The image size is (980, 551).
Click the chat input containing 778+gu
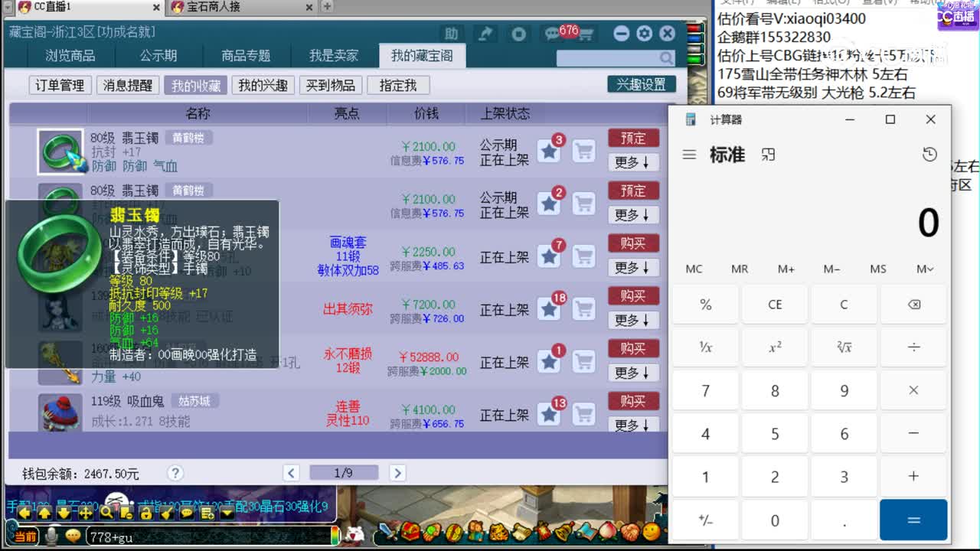click(x=210, y=537)
